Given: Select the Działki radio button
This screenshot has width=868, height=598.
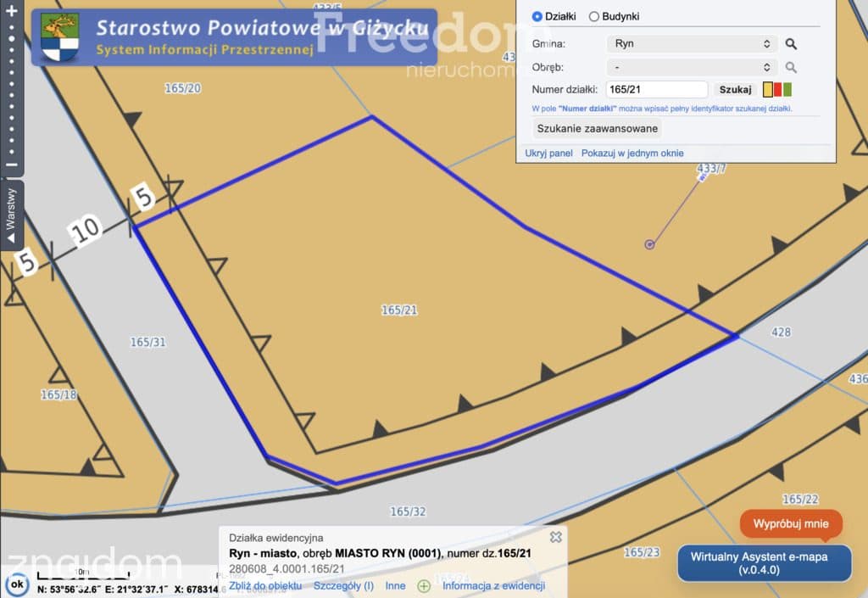Looking at the screenshot, I should coord(537,17).
